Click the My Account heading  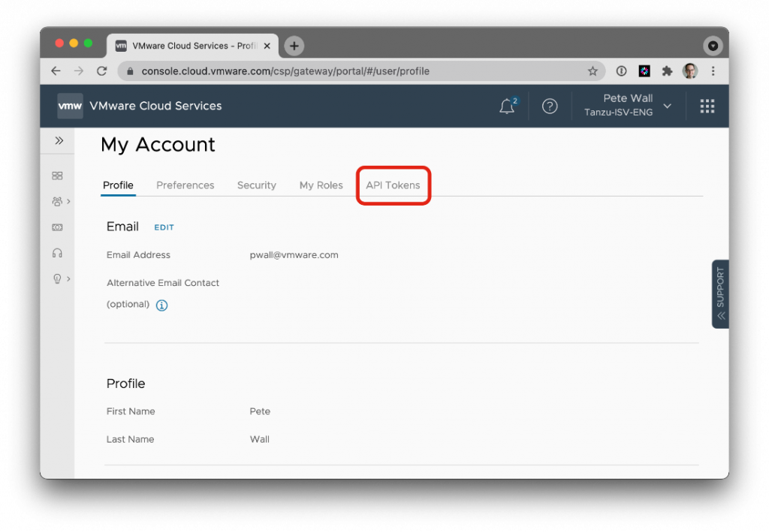pos(158,145)
